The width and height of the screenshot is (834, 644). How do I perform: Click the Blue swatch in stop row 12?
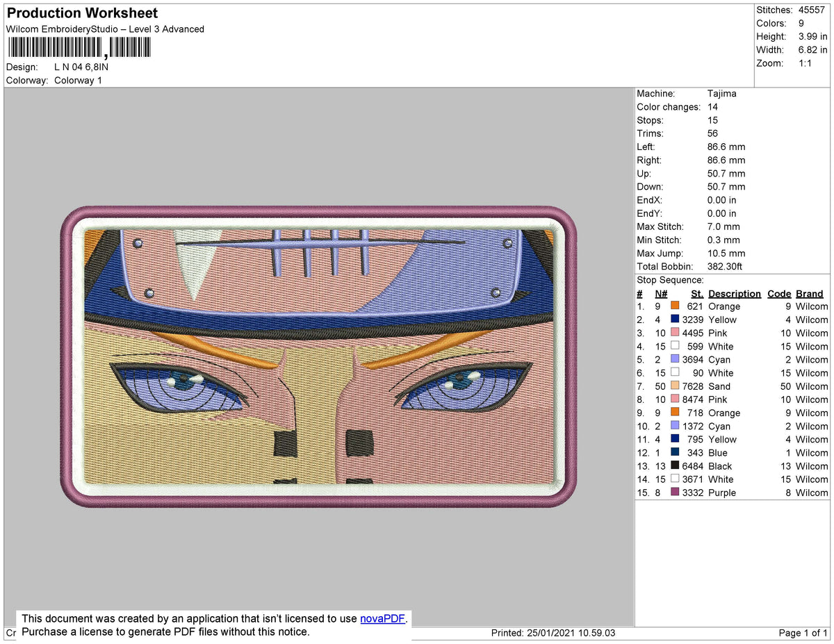point(675,453)
